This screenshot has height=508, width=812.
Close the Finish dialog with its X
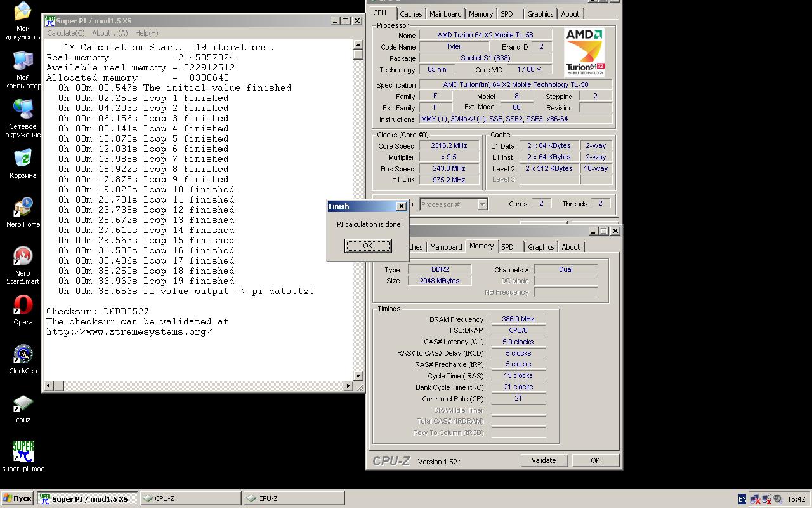pos(401,206)
